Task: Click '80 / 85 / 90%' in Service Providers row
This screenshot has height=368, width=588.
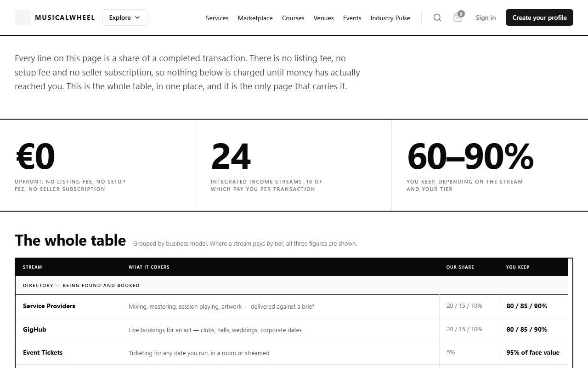Action: [527, 306]
